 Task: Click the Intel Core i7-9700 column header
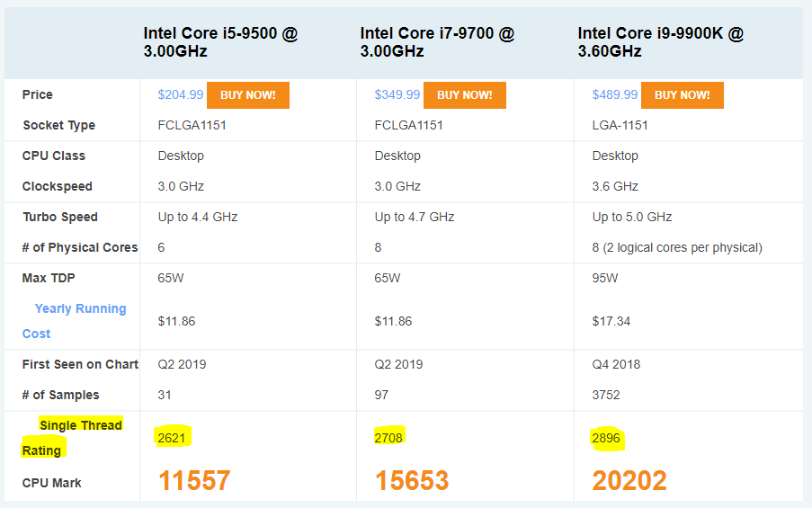click(437, 42)
